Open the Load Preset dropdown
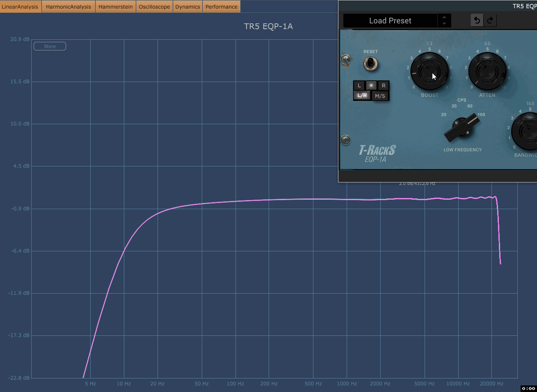The image size is (537, 392). (390, 21)
